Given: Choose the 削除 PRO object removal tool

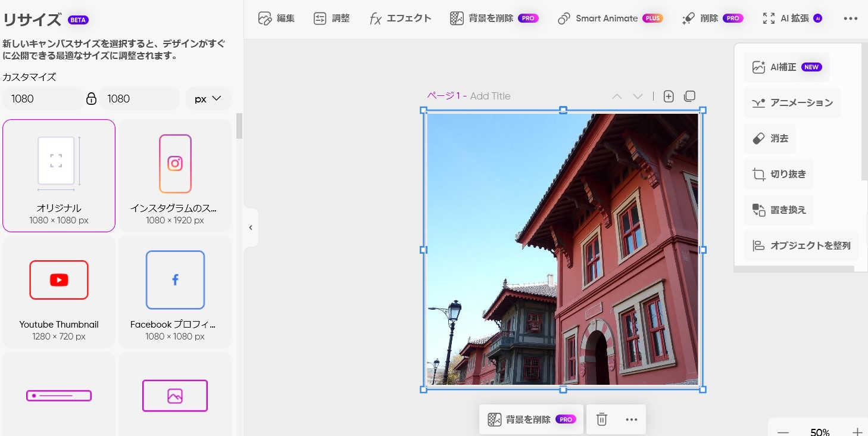Looking at the screenshot, I should coord(713,18).
